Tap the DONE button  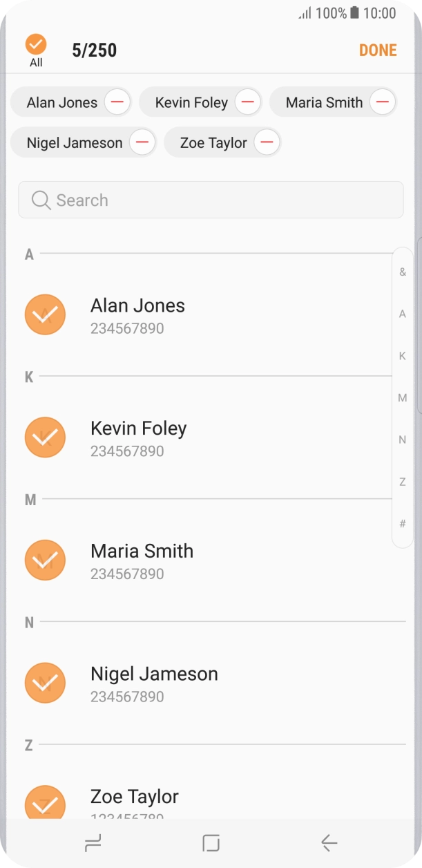pos(378,50)
